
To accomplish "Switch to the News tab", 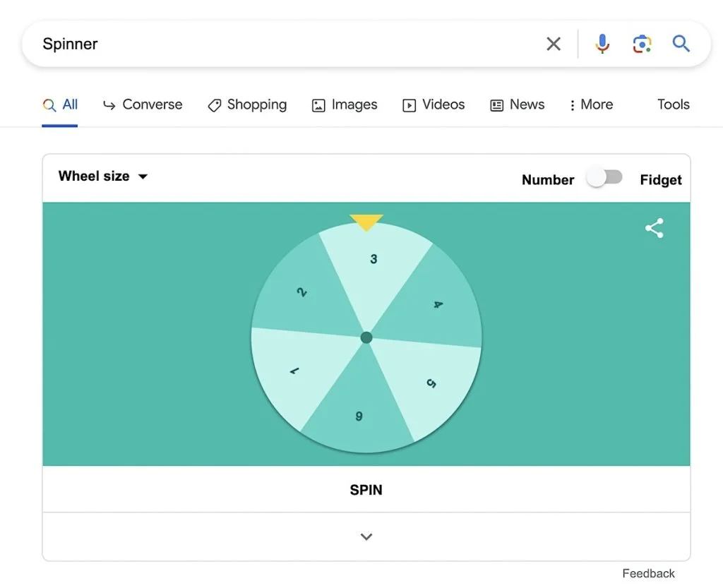I will [x=518, y=104].
